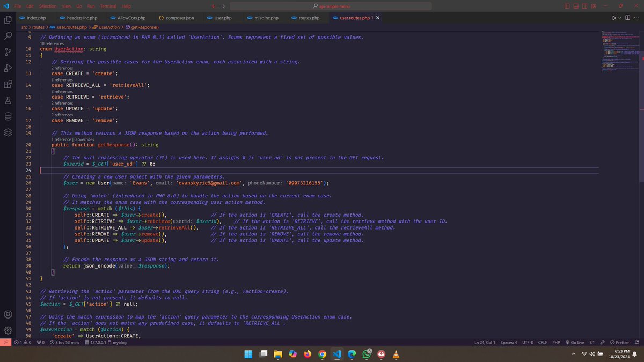The image size is (644, 362).
Task: Open Firefox from the taskbar
Action: coord(307,354)
